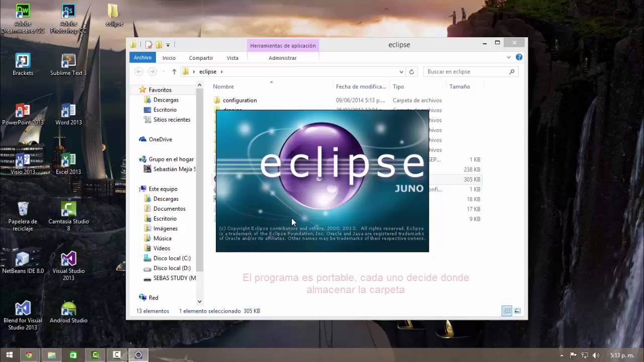
Task: Select the Visual Studio 2013 desktop icon
Action: click(68, 266)
